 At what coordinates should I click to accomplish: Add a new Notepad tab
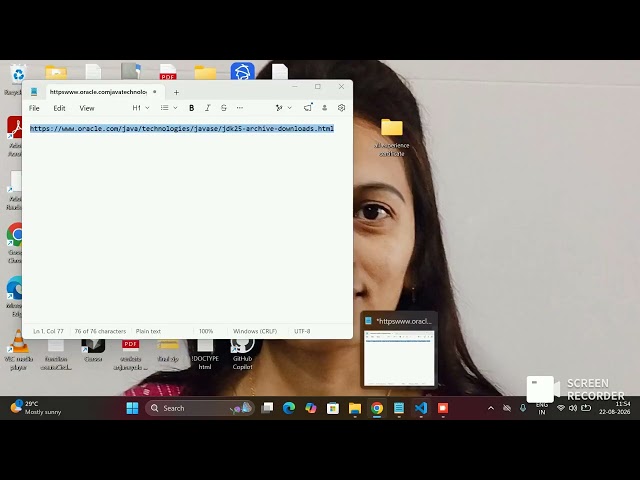176,93
